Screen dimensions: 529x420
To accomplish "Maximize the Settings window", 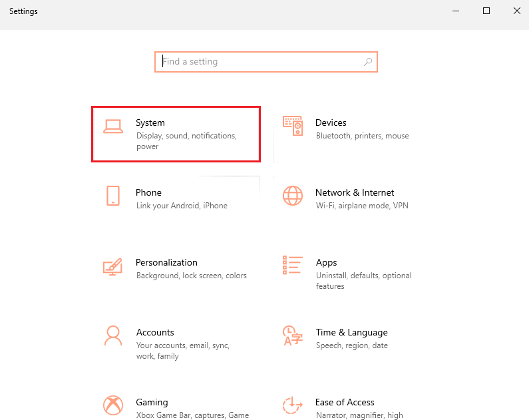I will pos(486,11).
